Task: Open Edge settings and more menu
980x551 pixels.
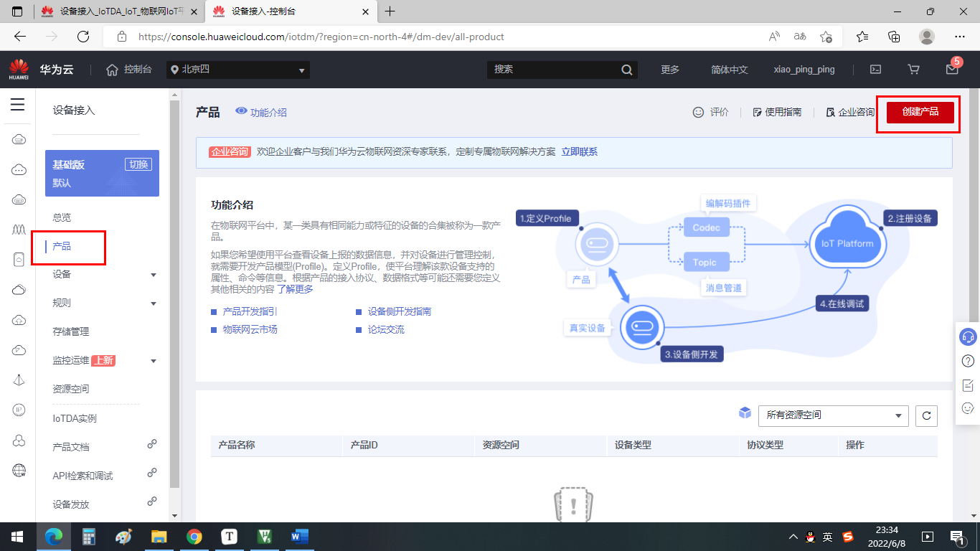Action: [x=960, y=37]
